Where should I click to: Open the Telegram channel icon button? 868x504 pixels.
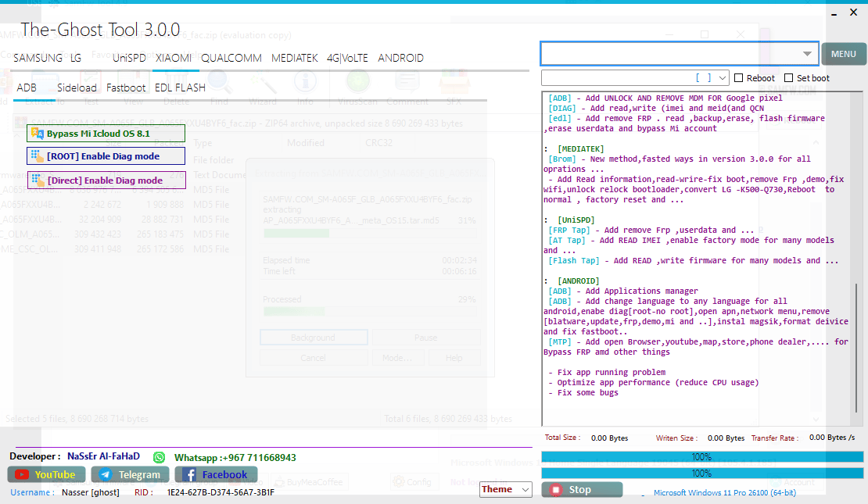(130, 474)
